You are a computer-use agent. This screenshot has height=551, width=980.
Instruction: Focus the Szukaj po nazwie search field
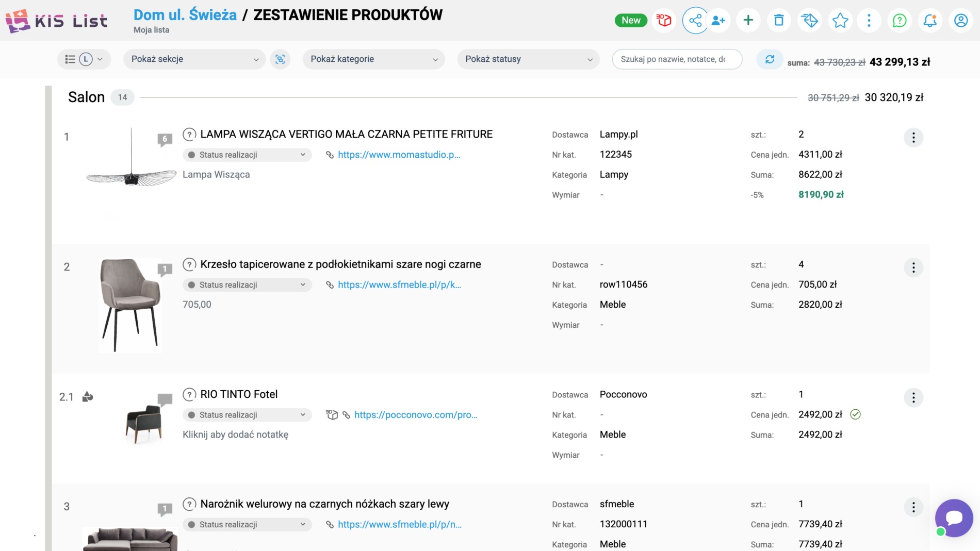(677, 59)
